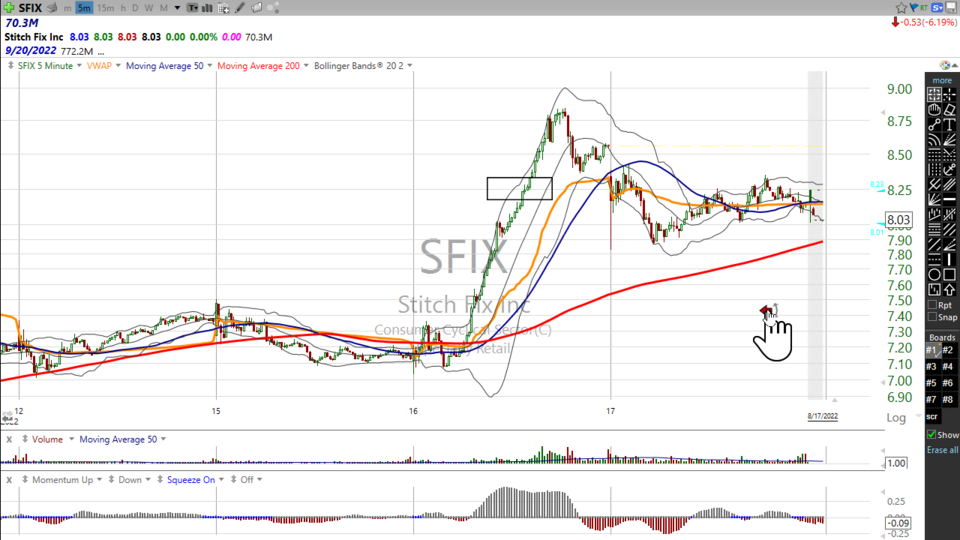The width and height of the screenshot is (960, 540).
Task: Click the green plus add-symbol icon
Action: coord(9,8)
